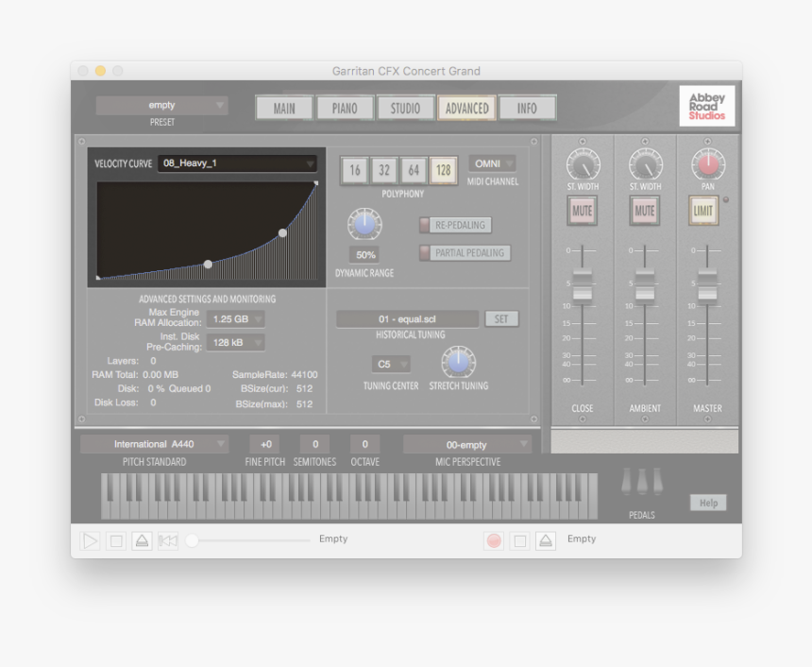Click the middle pedal icon under Pedals
The width and height of the screenshot is (812, 667).
tap(644, 481)
